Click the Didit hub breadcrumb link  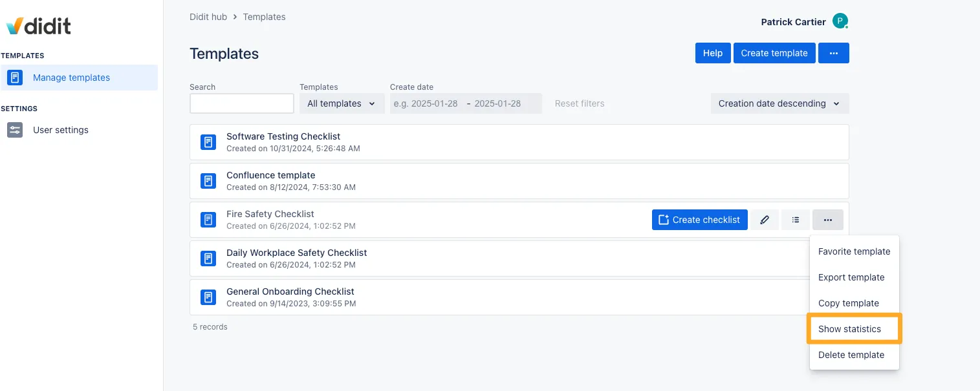pos(208,17)
